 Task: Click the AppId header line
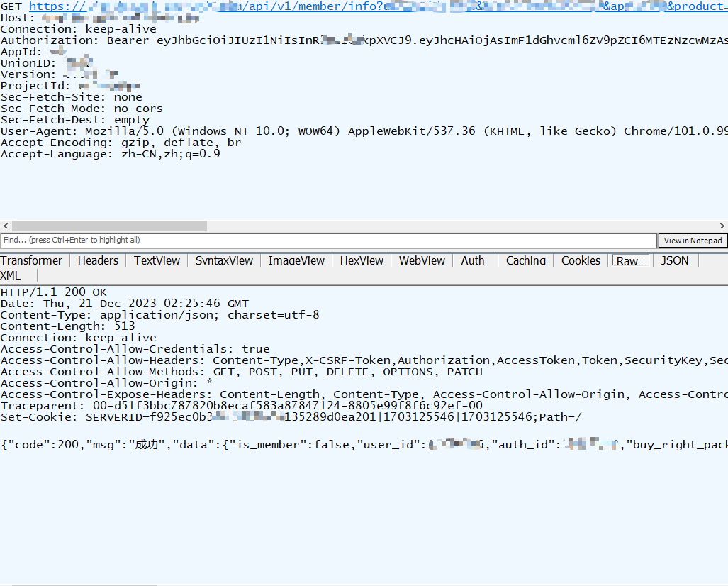click(33, 52)
